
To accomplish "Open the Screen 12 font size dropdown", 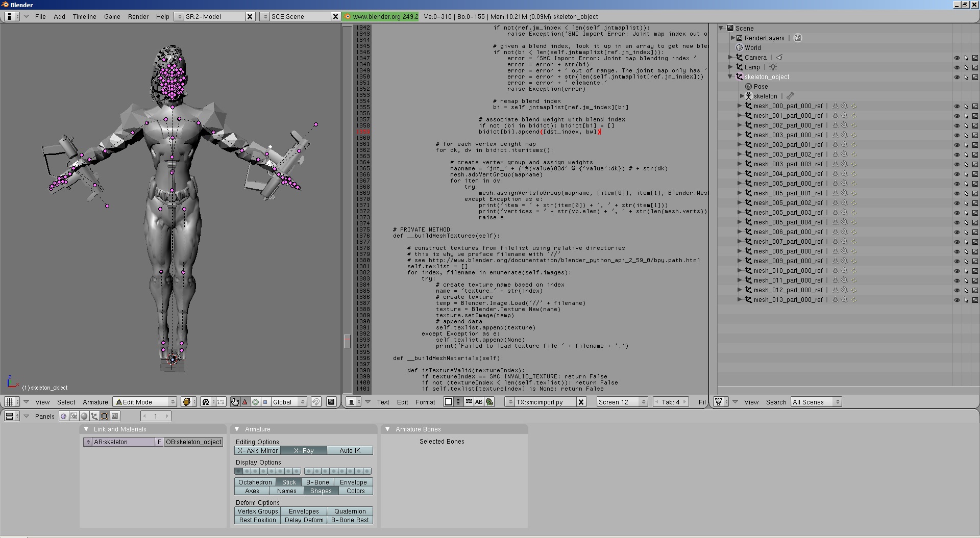I will (x=622, y=402).
